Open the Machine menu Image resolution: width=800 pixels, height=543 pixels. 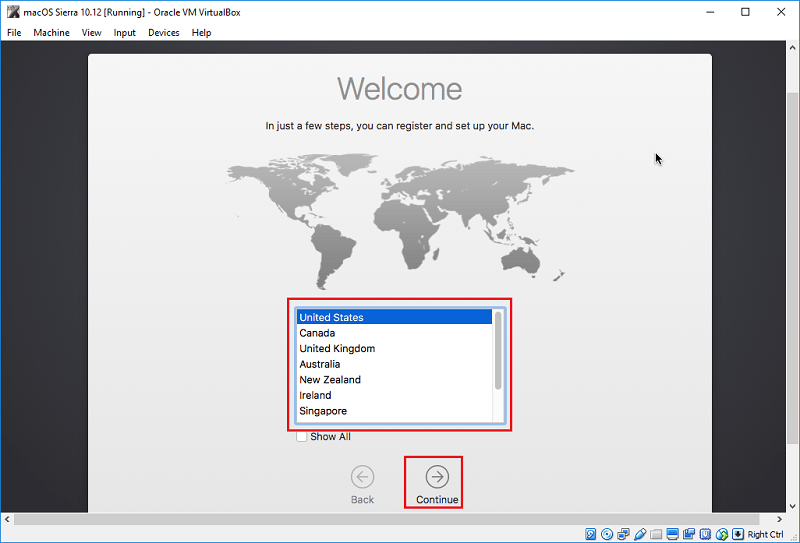tap(52, 33)
